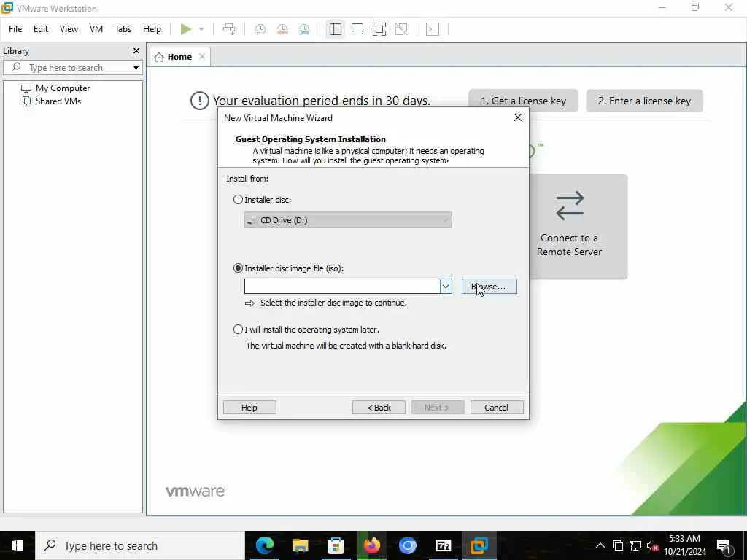Open Microsoft Store from the taskbar
Viewport: 747px width, 560px height.
336,545
